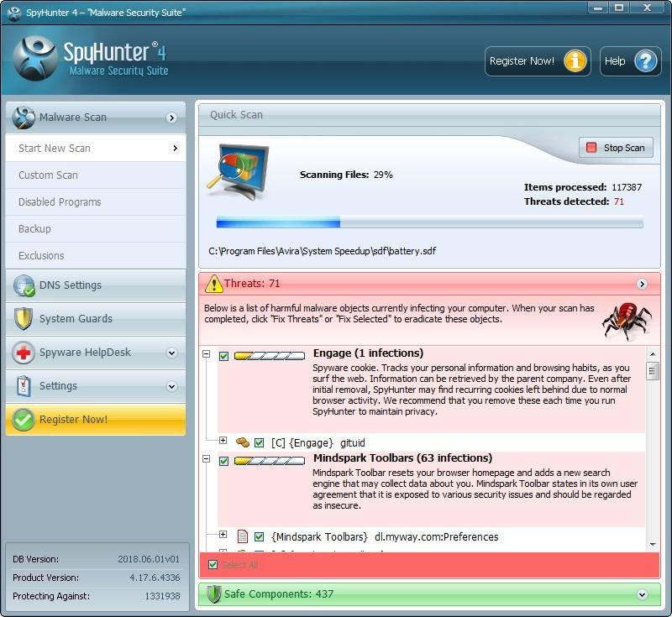Expand the [C] {Engage} gituid entry
Viewport: 672px width, 617px height.
tap(223, 440)
